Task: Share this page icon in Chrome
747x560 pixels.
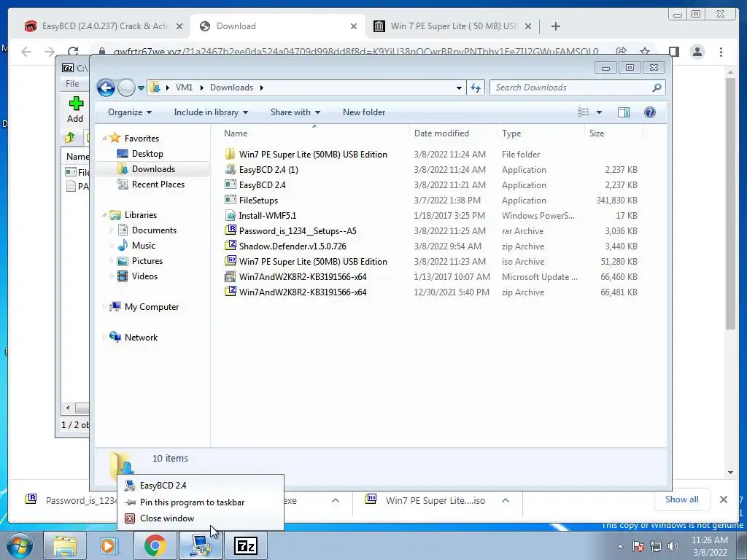Action: point(622,52)
